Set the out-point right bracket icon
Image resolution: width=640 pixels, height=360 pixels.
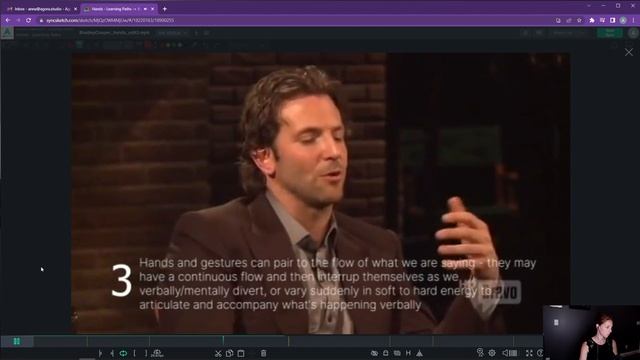[x=146, y=353]
